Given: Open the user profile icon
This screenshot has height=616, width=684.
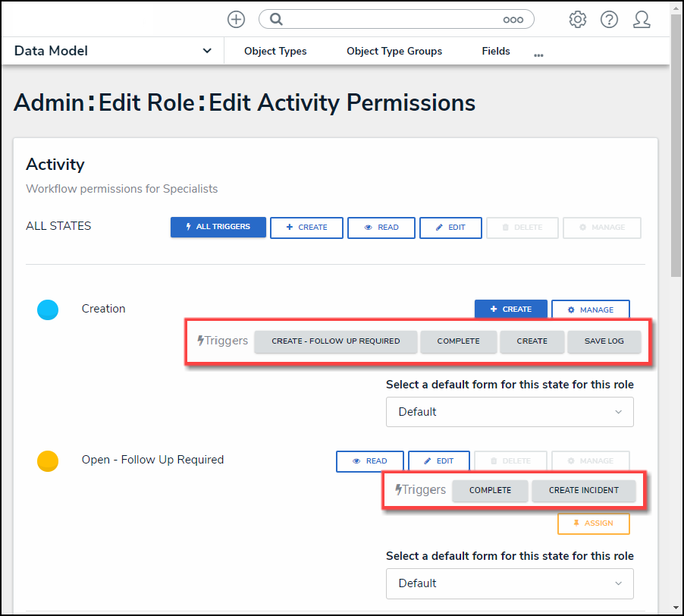Looking at the screenshot, I should [x=642, y=20].
